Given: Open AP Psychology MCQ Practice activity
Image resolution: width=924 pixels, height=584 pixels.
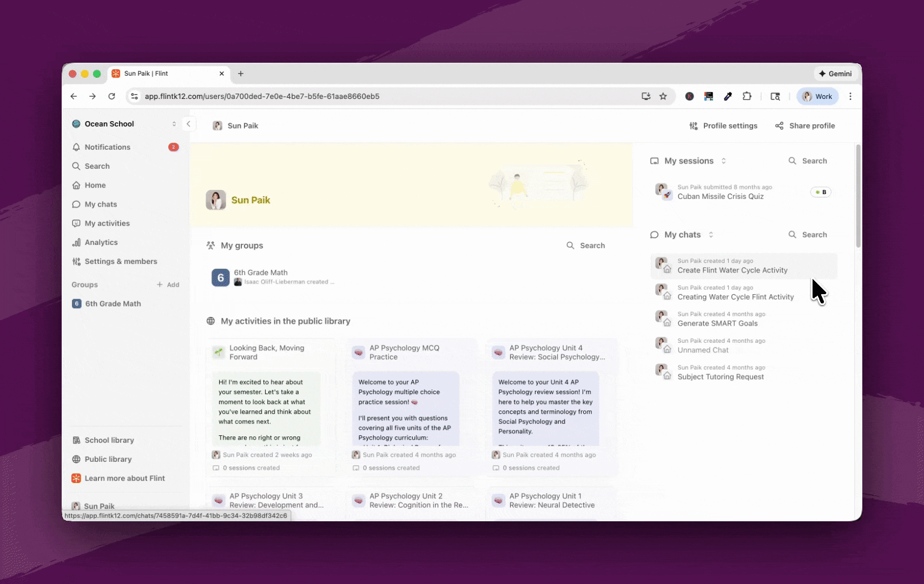Looking at the screenshot, I should 412,408.
